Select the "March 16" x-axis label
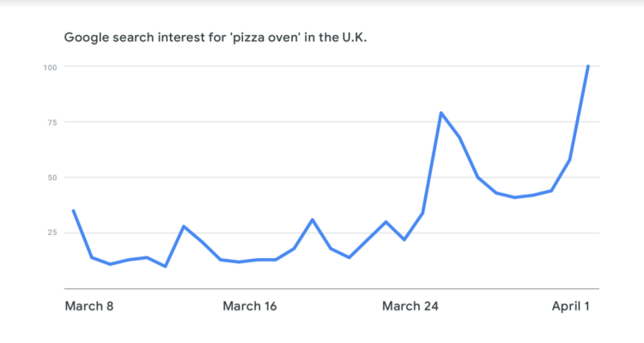Image resolution: width=644 pixels, height=343 pixels. coord(250,306)
